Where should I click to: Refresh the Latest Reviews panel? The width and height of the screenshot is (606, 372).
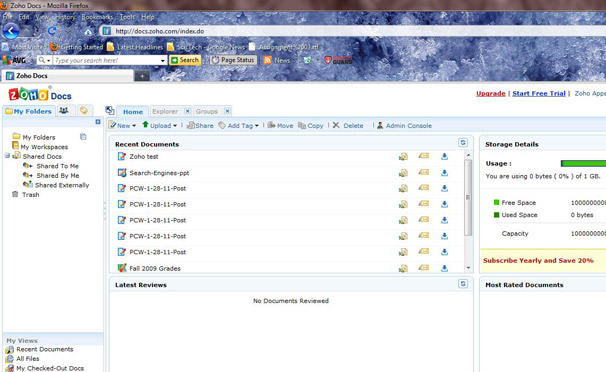[463, 284]
